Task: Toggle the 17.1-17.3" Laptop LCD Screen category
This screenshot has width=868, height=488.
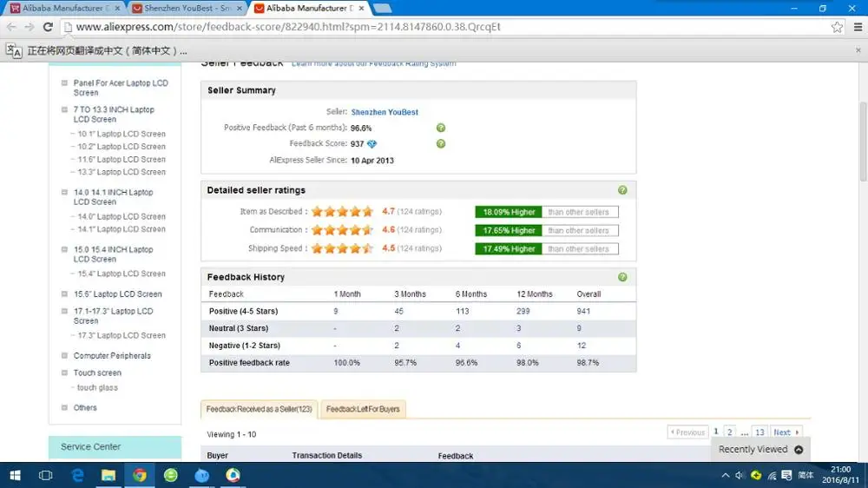Action: [64, 312]
